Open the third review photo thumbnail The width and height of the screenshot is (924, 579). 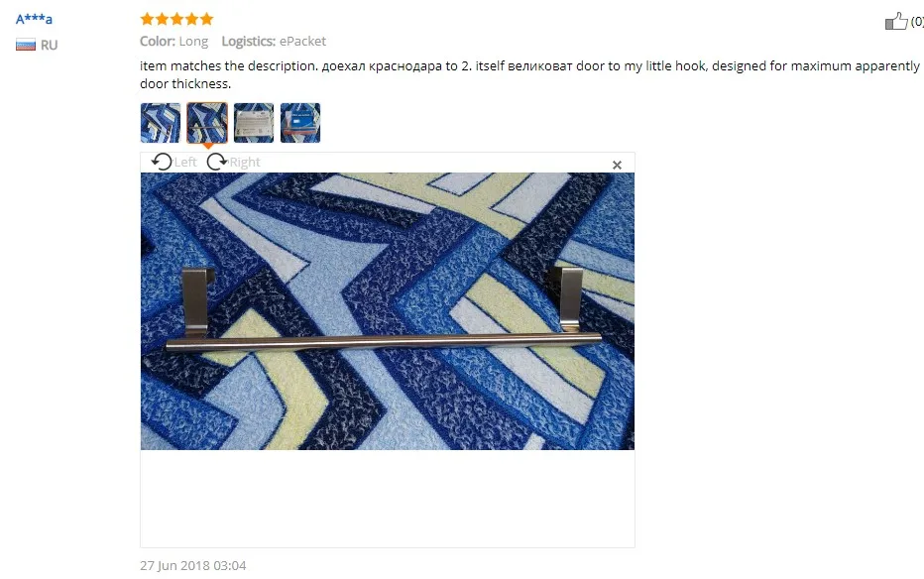coord(254,123)
